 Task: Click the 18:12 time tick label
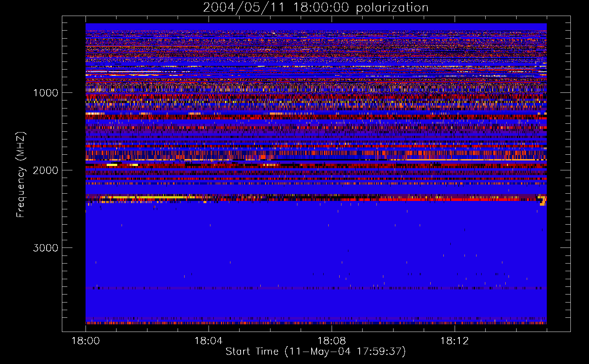pos(454,341)
